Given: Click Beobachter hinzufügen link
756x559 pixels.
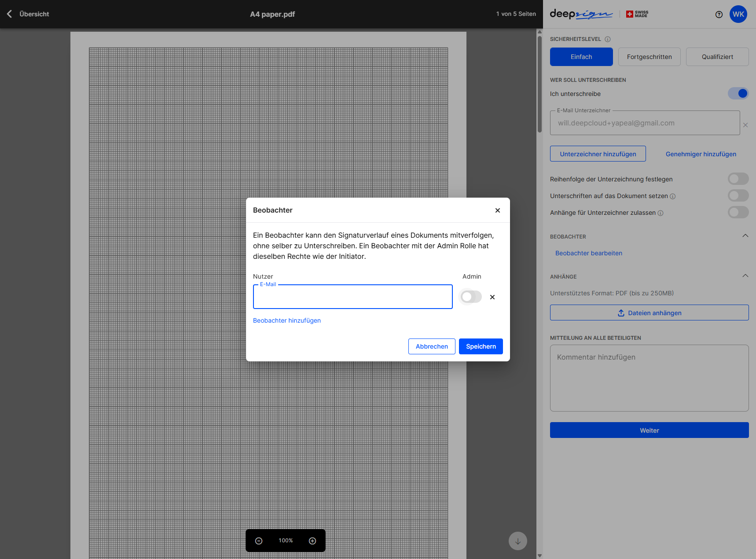Looking at the screenshot, I should 287,320.
